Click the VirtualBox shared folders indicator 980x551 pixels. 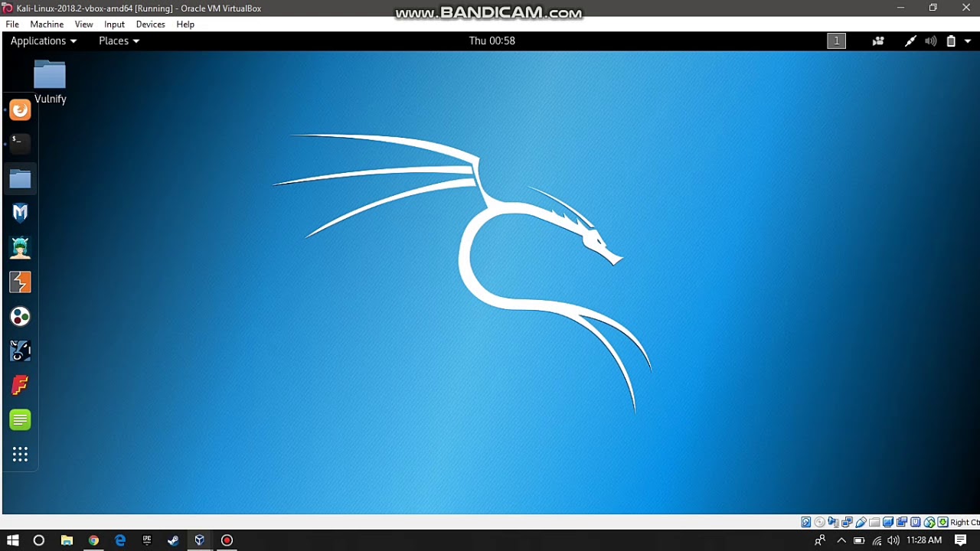(x=874, y=522)
